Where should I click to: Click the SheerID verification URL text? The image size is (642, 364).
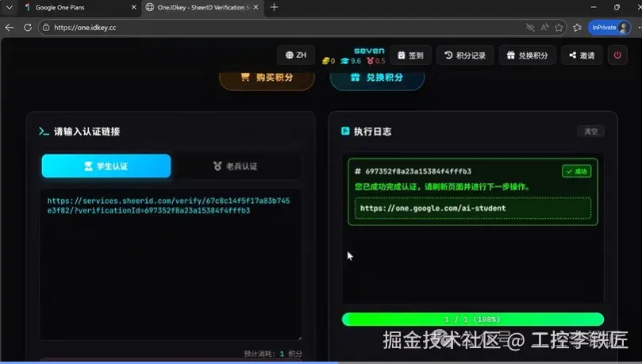pyautogui.click(x=168, y=205)
